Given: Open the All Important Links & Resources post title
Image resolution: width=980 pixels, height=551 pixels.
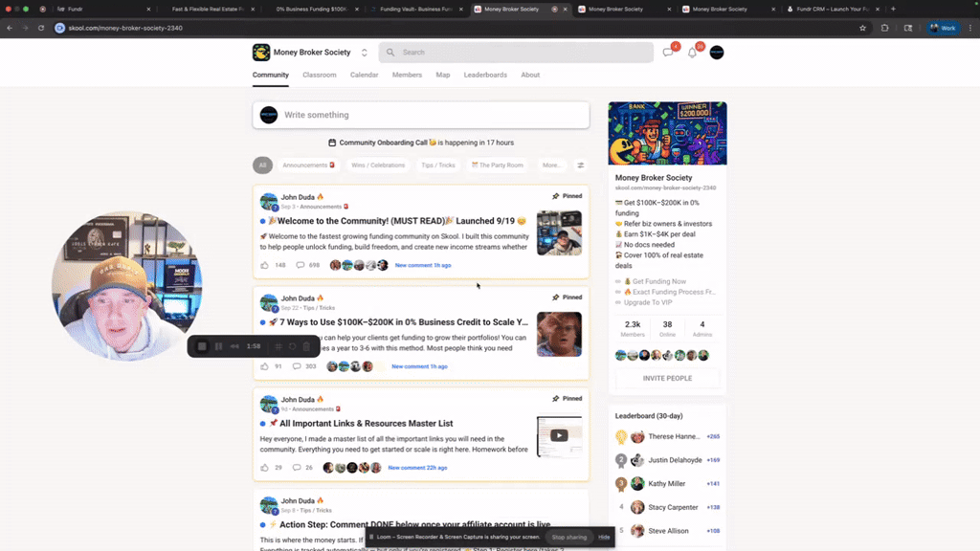Looking at the screenshot, I should (x=367, y=424).
